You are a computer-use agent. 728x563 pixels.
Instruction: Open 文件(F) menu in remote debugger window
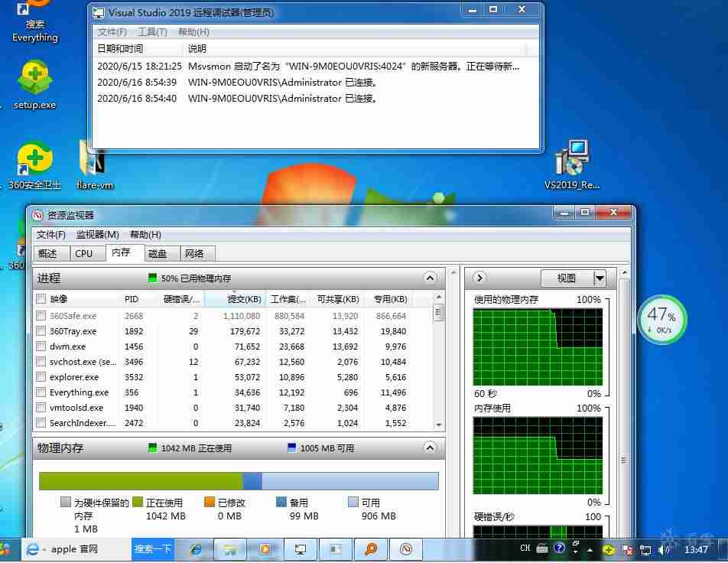coord(112,32)
